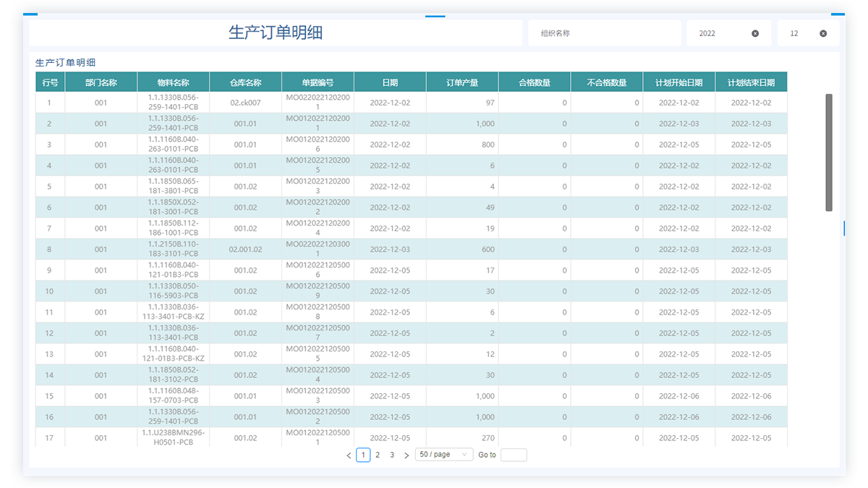The height and width of the screenshot is (488, 868).
Task: Click the 计划开始日期 column header
Action: click(x=678, y=82)
